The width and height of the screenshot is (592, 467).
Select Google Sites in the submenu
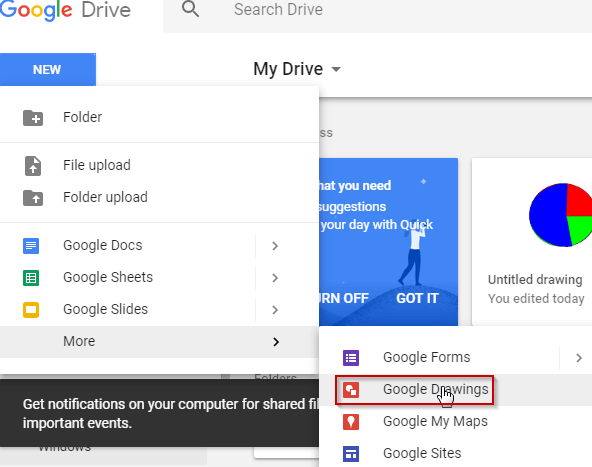[x=456, y=453]
